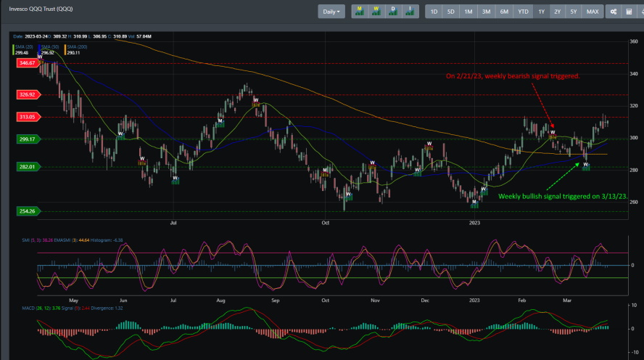Select the 1Y time range
The width and height of the screenshot is (644, 360).
pyautogui.click(x=541, y=12)
